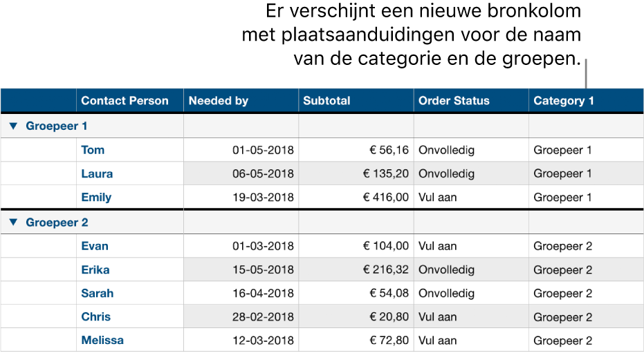Select the Laura name cell
This screenshot has height=353, width=644.
97,174
